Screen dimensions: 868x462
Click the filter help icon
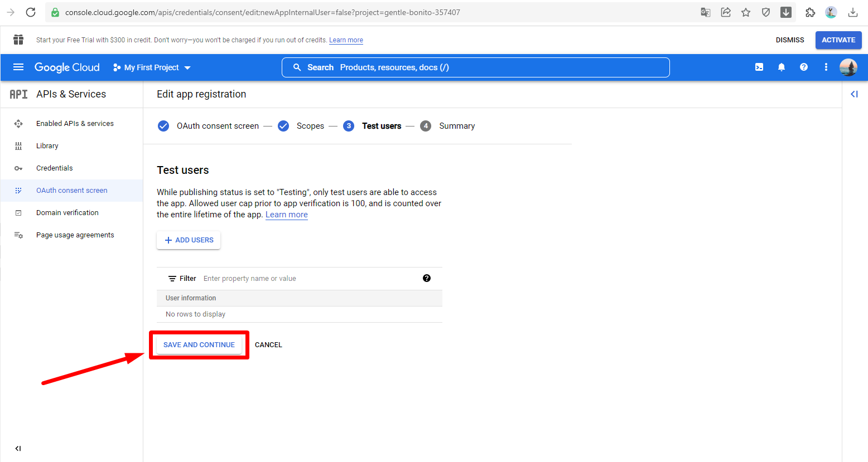coord(427,279)
